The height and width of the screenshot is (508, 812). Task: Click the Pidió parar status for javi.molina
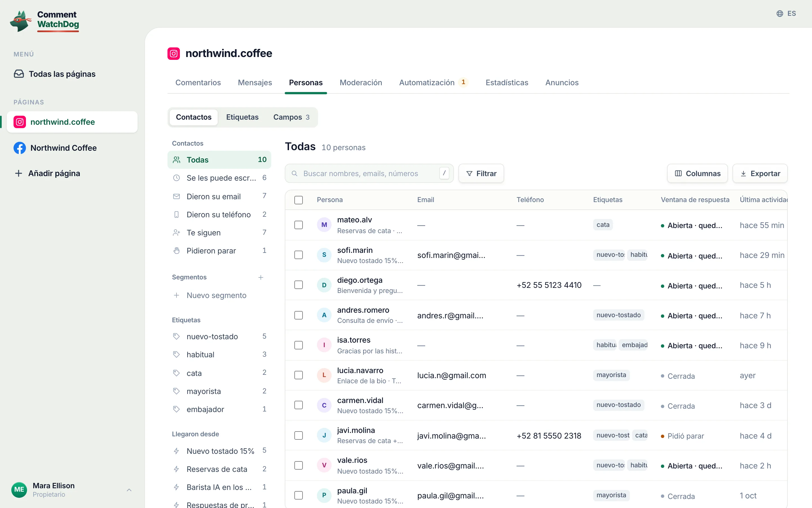click(x=683, y=436)
